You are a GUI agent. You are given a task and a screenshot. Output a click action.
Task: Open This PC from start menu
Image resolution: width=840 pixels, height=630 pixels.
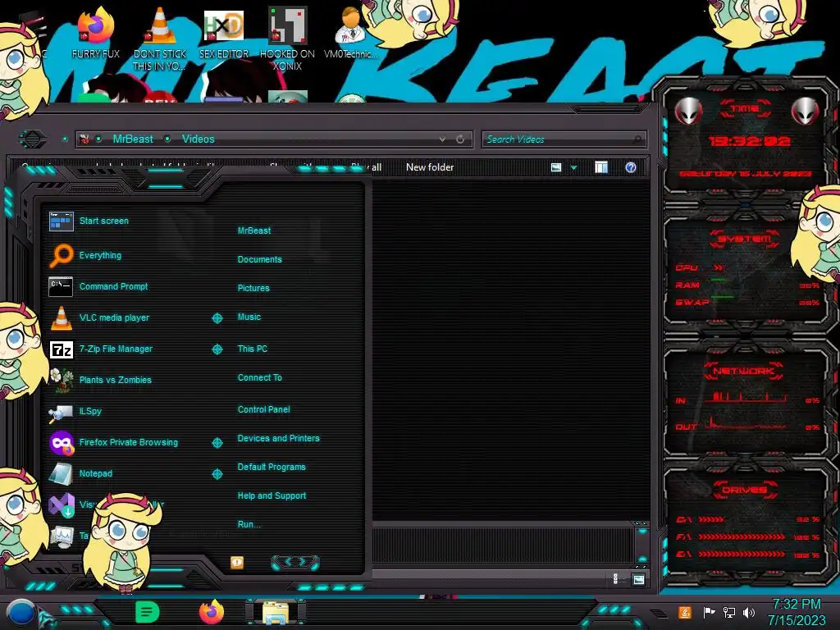pyautogui.click(x=253, y=349)
